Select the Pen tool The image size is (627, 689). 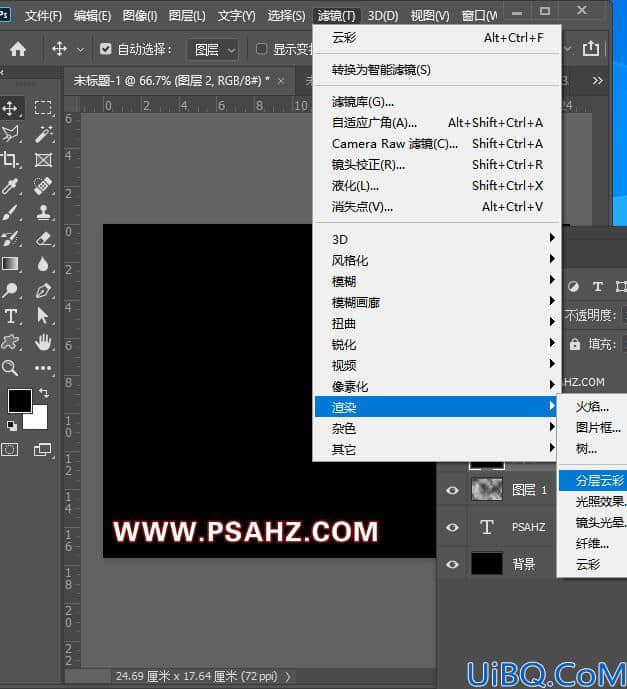pyautogui.click(x=43, y=290)
